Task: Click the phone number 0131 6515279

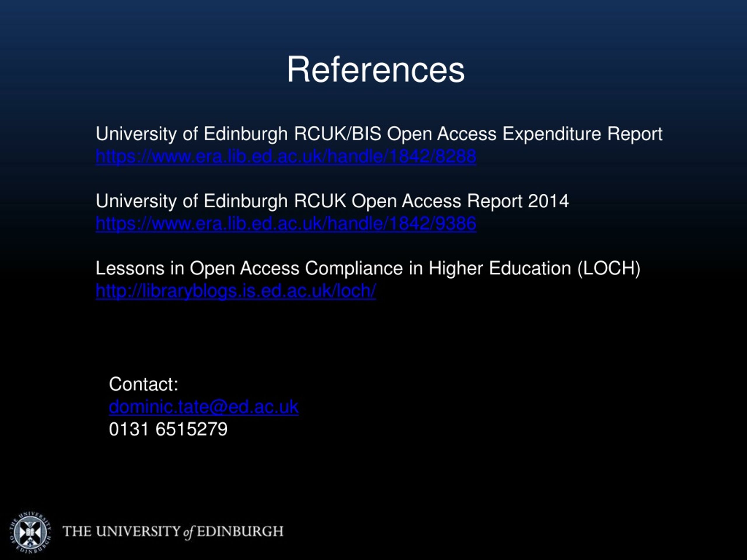Action: (168, 429)
